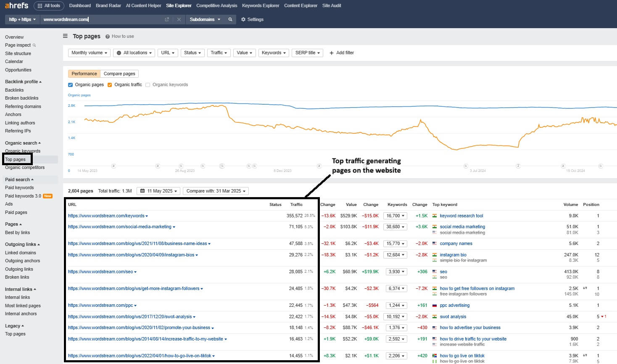Open Site structure in sidebar
This screenshot has height=364, width=617.
(x=18, y=53)
